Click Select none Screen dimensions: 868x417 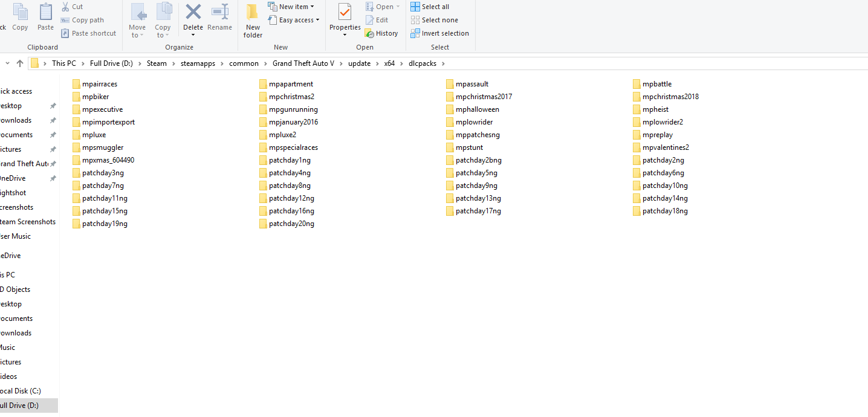(434, 20)
